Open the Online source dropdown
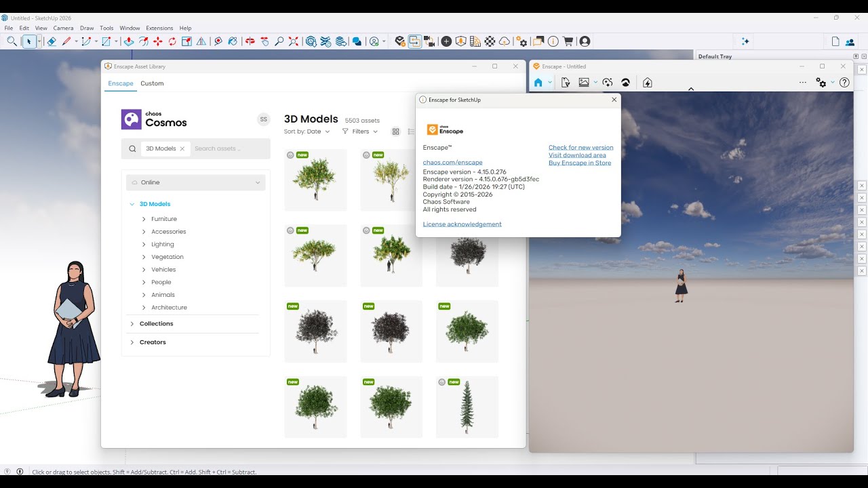Image resolution: width=868 pixels, height=488 pixels. pos(196,182)
